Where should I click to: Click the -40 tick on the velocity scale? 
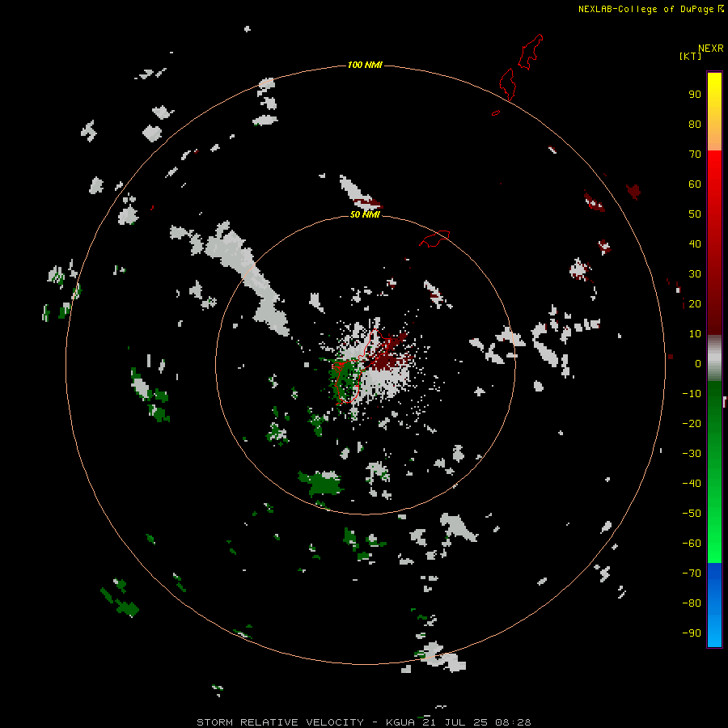(692, 484)
